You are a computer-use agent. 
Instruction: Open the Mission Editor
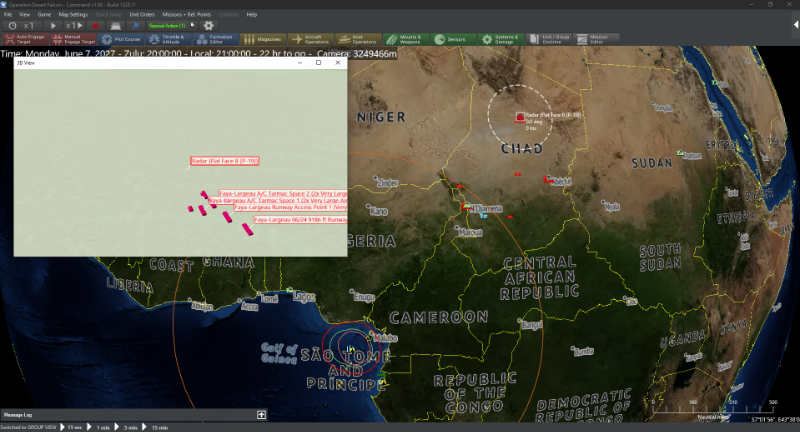(x=597, y=39)
